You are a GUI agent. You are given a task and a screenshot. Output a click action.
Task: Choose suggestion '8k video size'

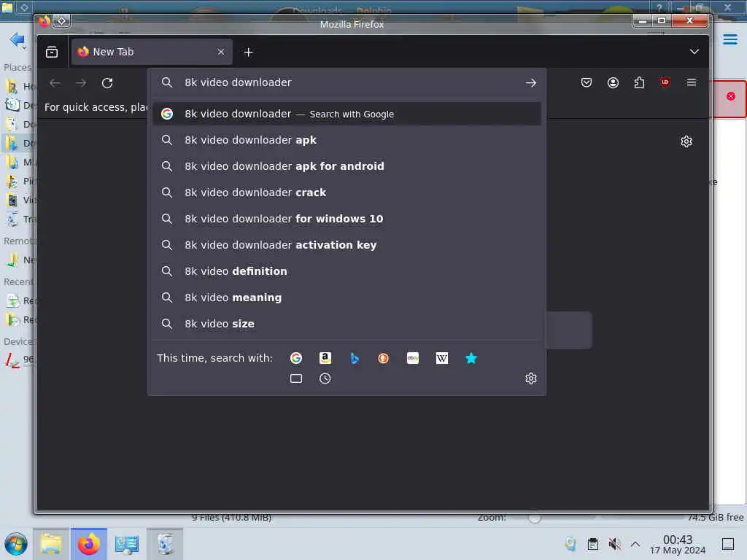point(347,323)
